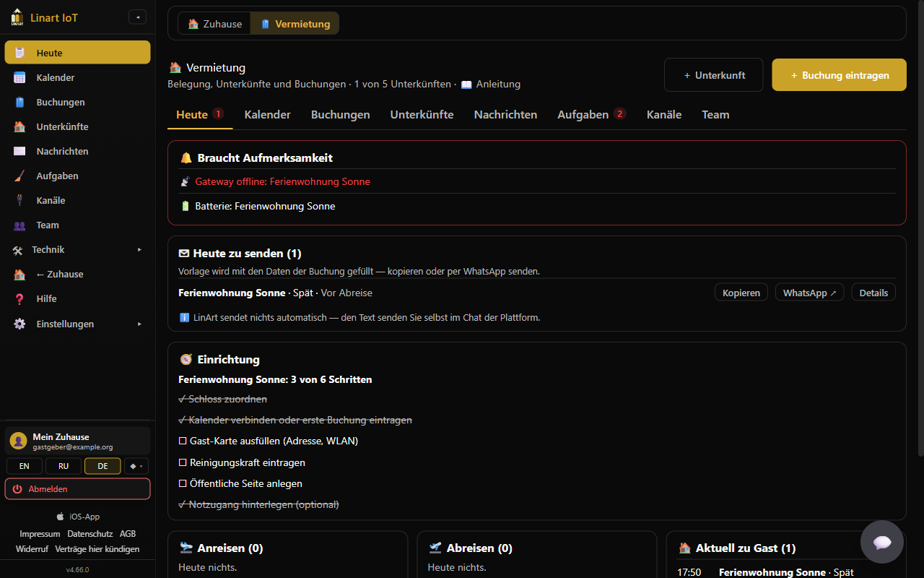
Task: Open Heute in the left sidebar
Action: [77, 53]
